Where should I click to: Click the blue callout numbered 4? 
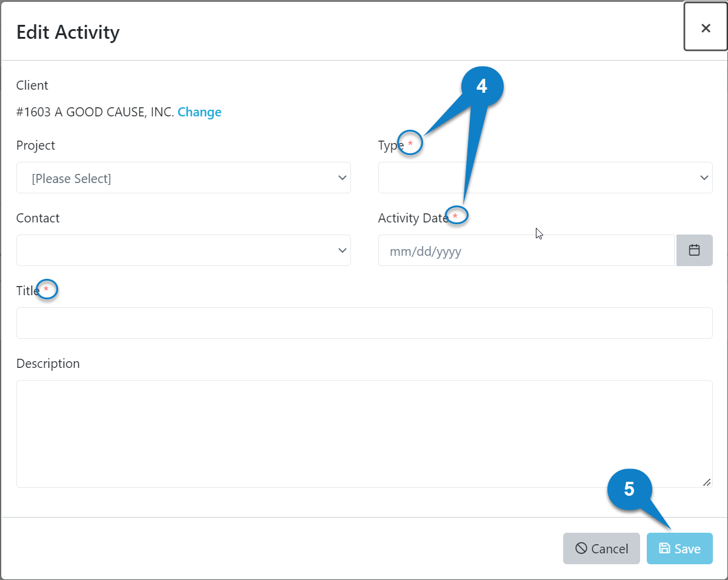pyautogui.click(x=482, y=87)
